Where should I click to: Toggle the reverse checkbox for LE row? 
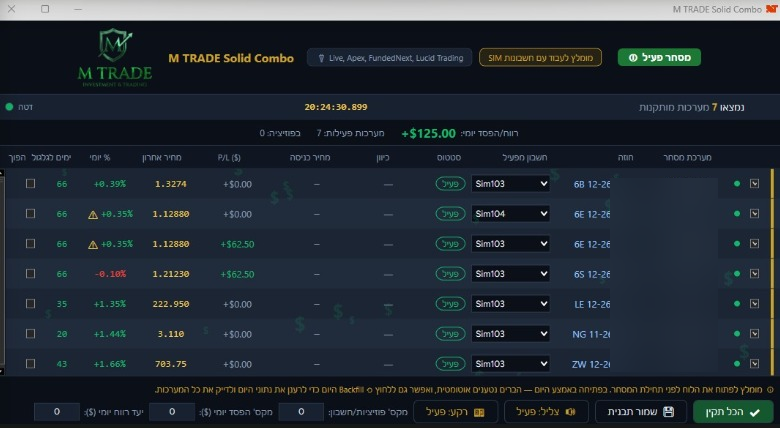pos(30,304)
